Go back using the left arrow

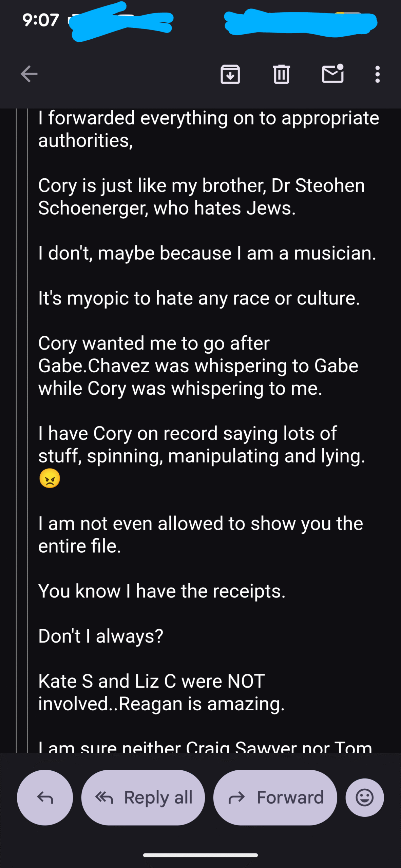29,74
